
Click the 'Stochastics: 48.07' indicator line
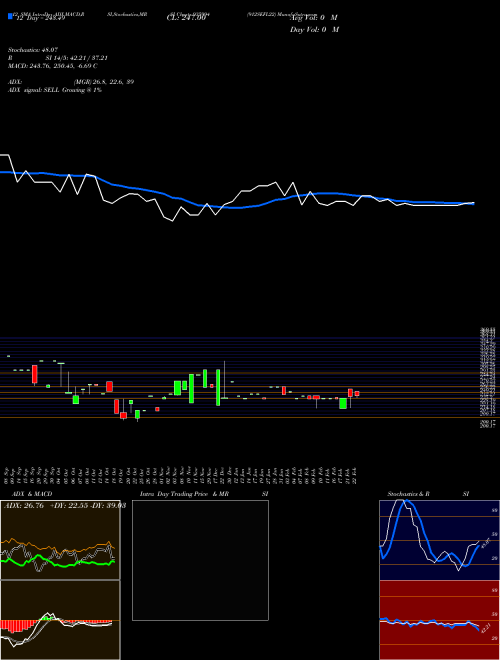point(32,50)
